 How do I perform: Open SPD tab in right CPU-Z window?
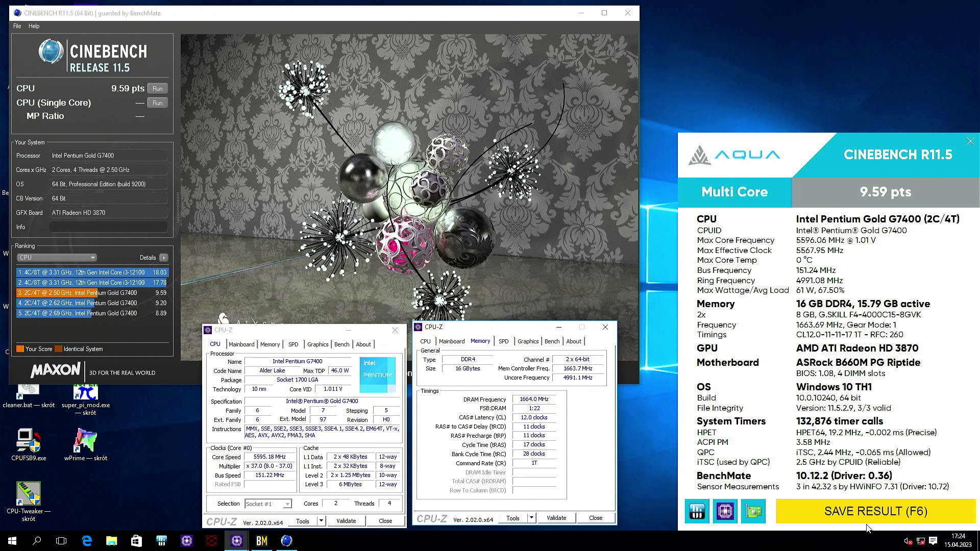(503, 341)
